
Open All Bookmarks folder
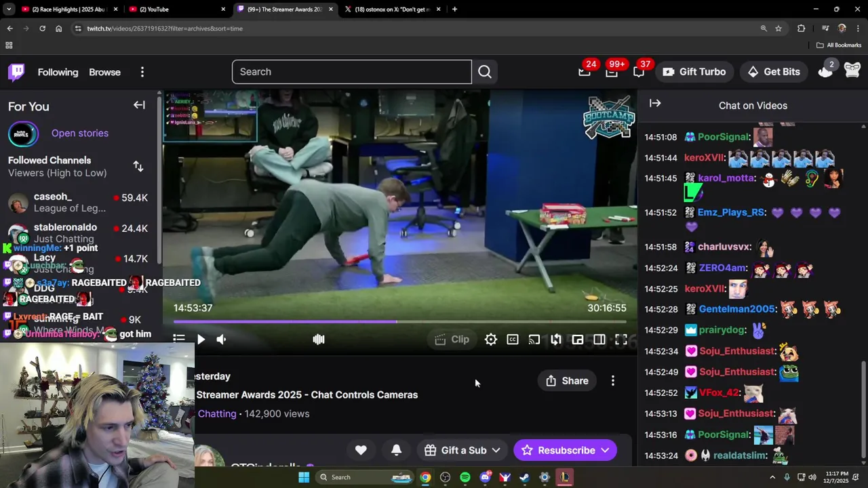click(x=838, y=45)
